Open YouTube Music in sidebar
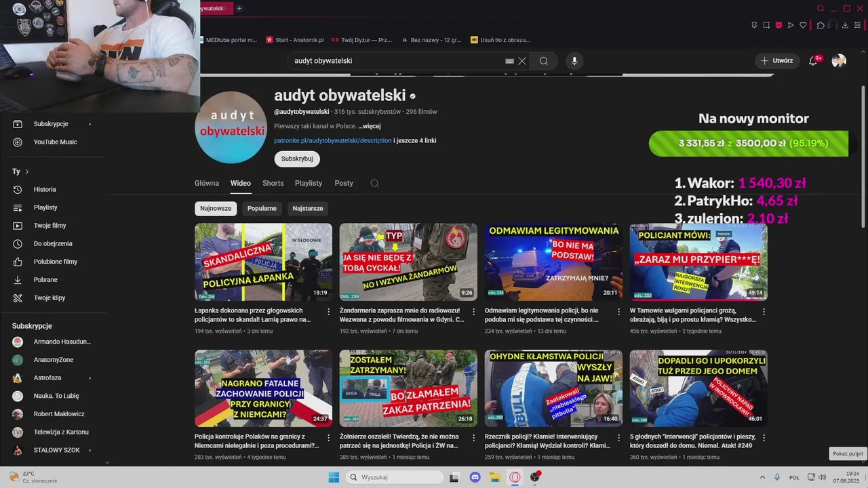This screenshot has height=488, width=868. pos(54,142)
